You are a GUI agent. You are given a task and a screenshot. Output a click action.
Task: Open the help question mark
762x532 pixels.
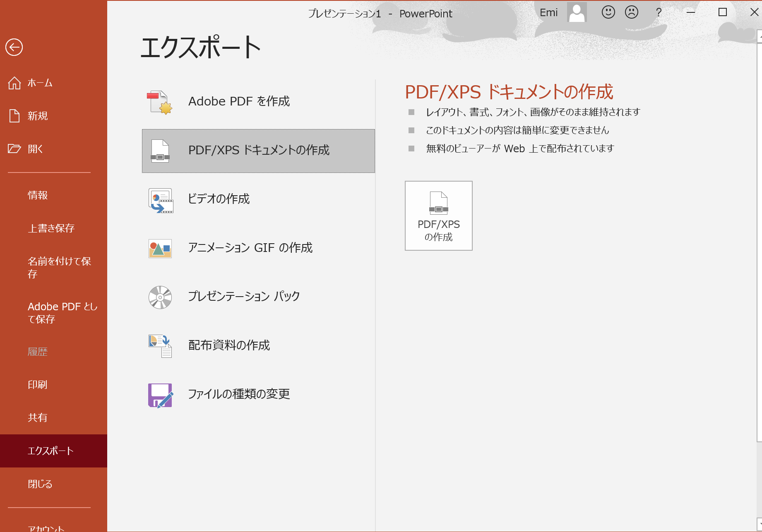click(x=659, y=12)
